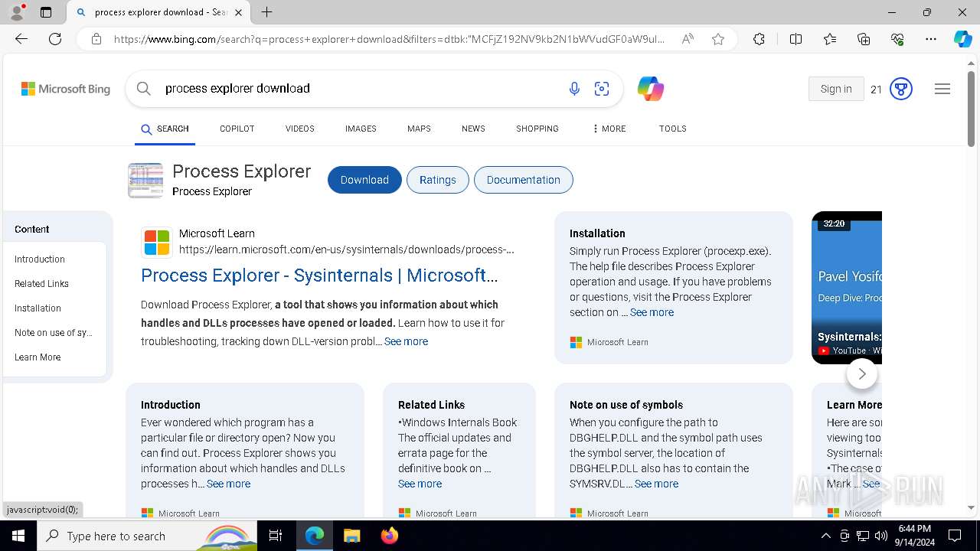Image resolution: width=980 pixels, height=551 pixels.
Task: Open Process Explorer - Sysinternals result link
Action: 319,275
